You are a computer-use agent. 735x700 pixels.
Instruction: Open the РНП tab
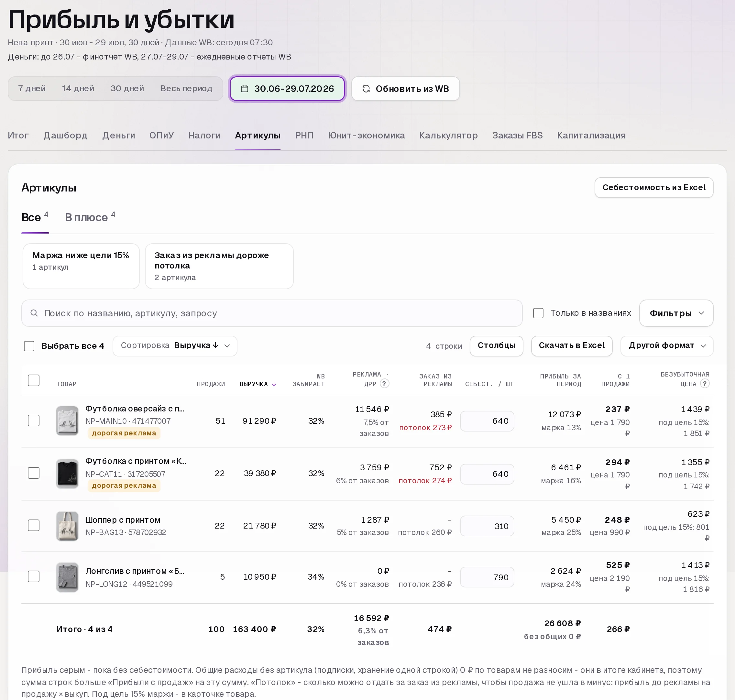304,136
